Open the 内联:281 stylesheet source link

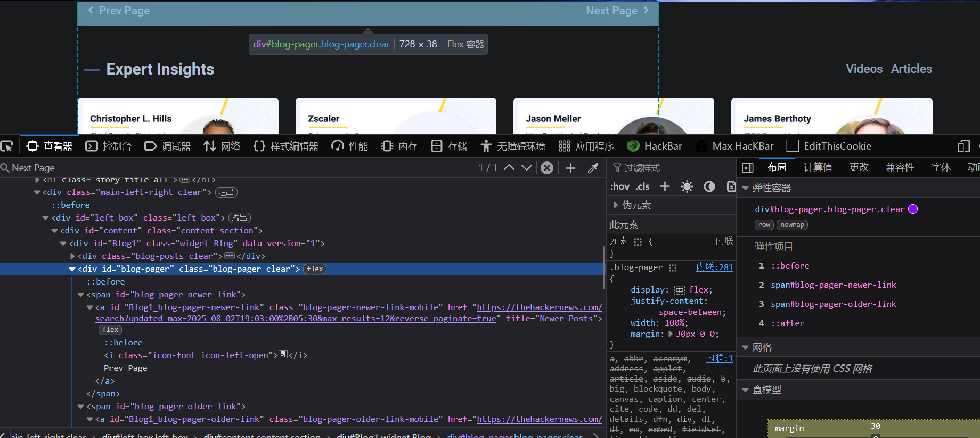(715, 267)
